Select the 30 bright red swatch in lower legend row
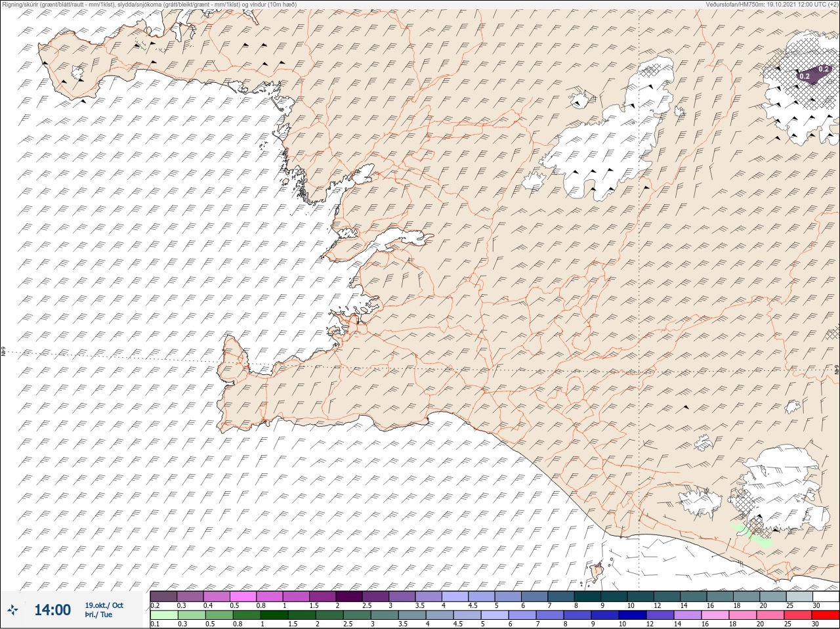 click(x=826, y=615)
